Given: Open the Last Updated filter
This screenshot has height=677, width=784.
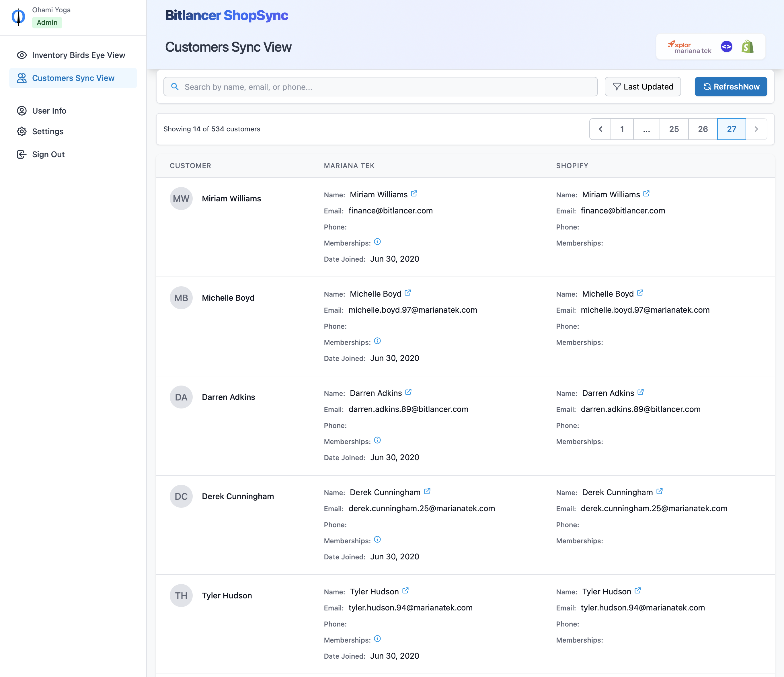Looking at the screenshot, I should (x=643, y=87).
